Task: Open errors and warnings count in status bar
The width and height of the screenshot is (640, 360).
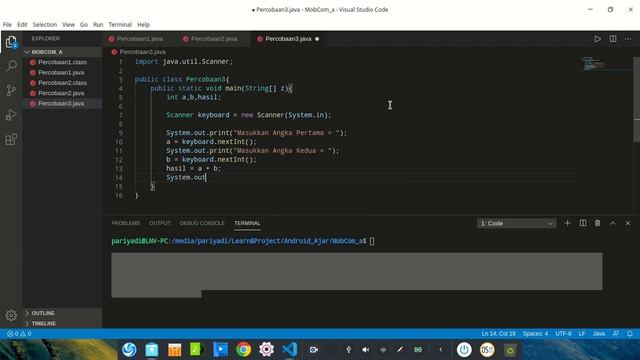Action: click(19, 333)
